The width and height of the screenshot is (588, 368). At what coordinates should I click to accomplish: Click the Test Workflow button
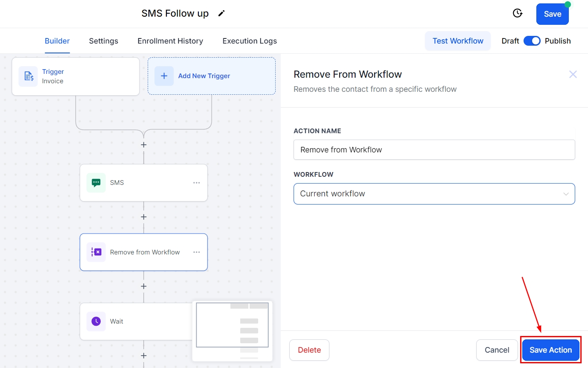click(x=458, y=41)
